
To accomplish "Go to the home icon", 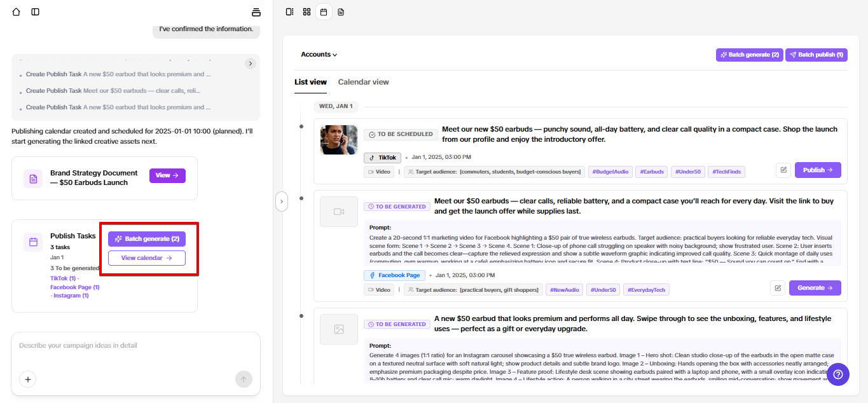I will point(17,12).
